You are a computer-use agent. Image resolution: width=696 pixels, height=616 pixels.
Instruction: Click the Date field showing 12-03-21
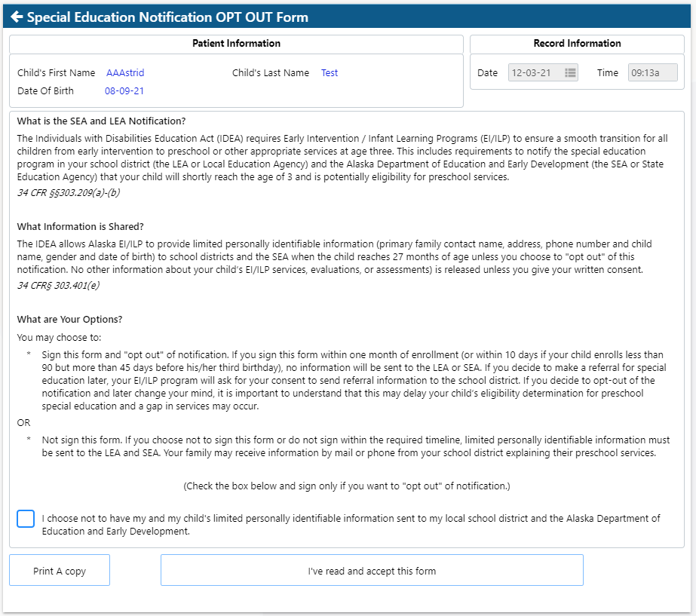click(x=535, y=73)
